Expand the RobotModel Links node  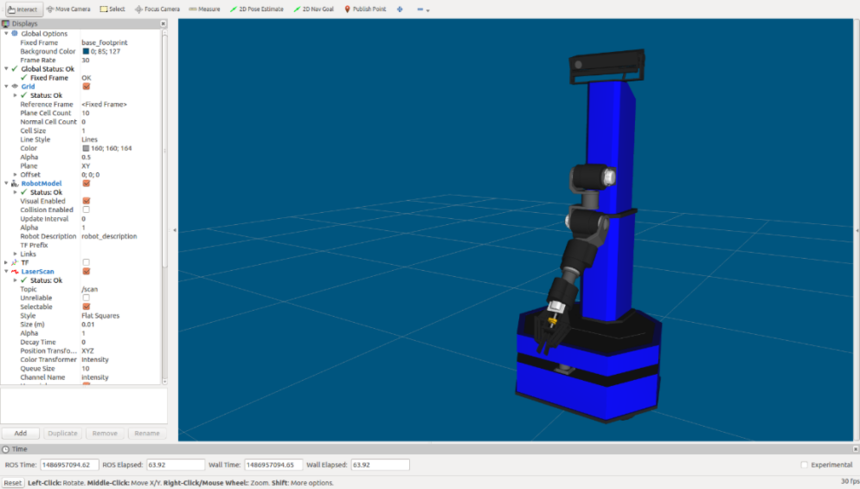tap(15, 254)
